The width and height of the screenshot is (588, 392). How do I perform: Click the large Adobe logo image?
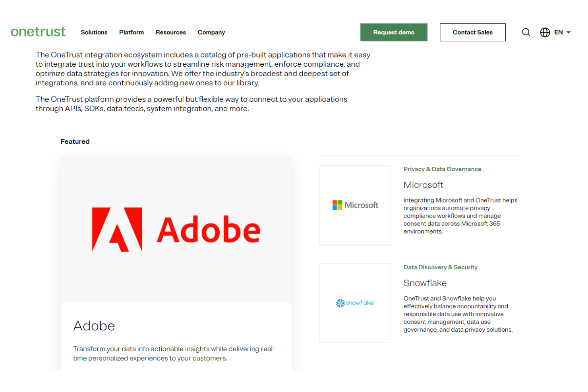pos(176,230)
